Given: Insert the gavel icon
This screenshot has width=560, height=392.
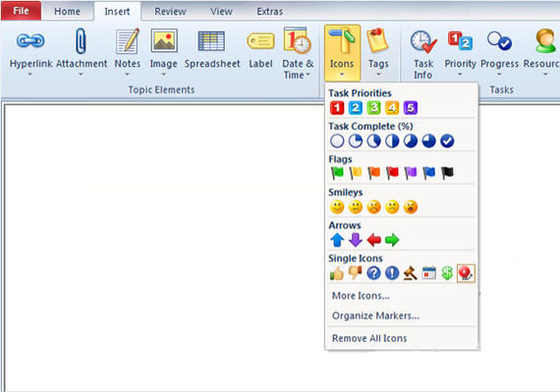Looking at the screenshot, I should click(x=411, y=273).
